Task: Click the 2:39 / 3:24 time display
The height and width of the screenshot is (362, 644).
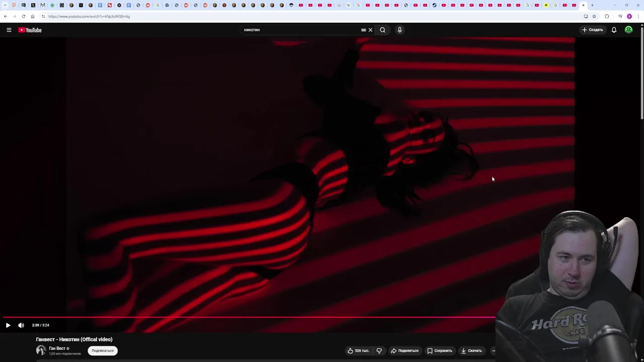Action: 41,325
